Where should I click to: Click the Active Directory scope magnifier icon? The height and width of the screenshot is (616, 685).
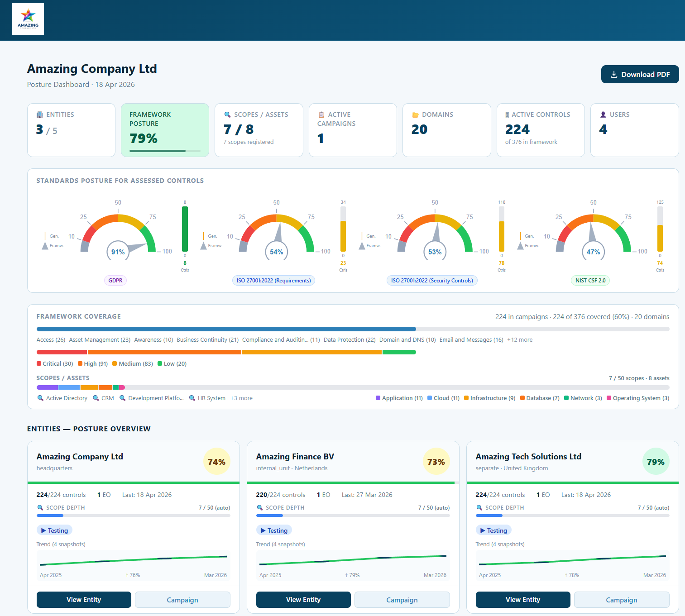(x=40, y=398)
